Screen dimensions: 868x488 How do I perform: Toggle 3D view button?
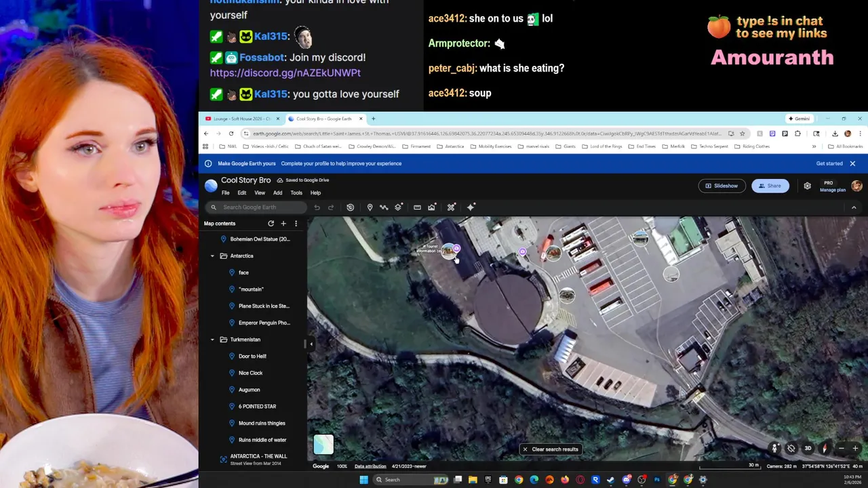808,449
